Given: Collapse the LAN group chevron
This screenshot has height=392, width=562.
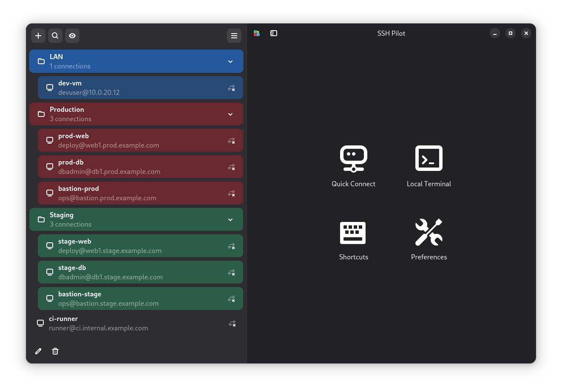Looking at the screenshot, I should point(230,62).
